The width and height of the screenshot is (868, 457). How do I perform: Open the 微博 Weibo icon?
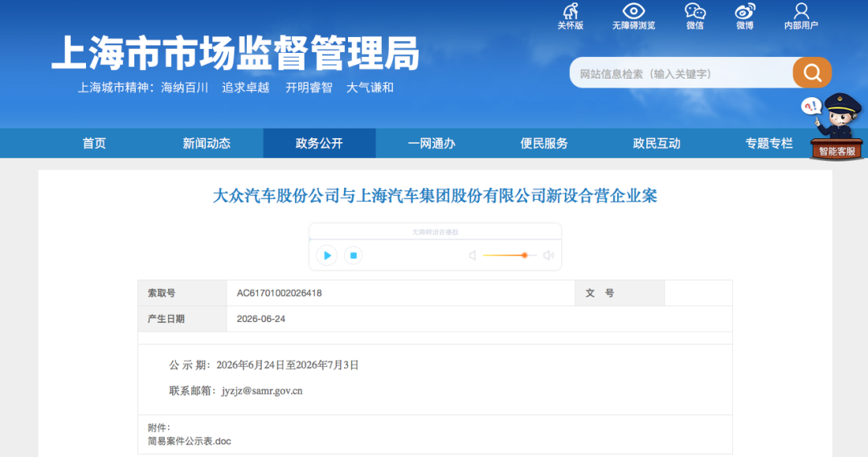pos(744,16)
